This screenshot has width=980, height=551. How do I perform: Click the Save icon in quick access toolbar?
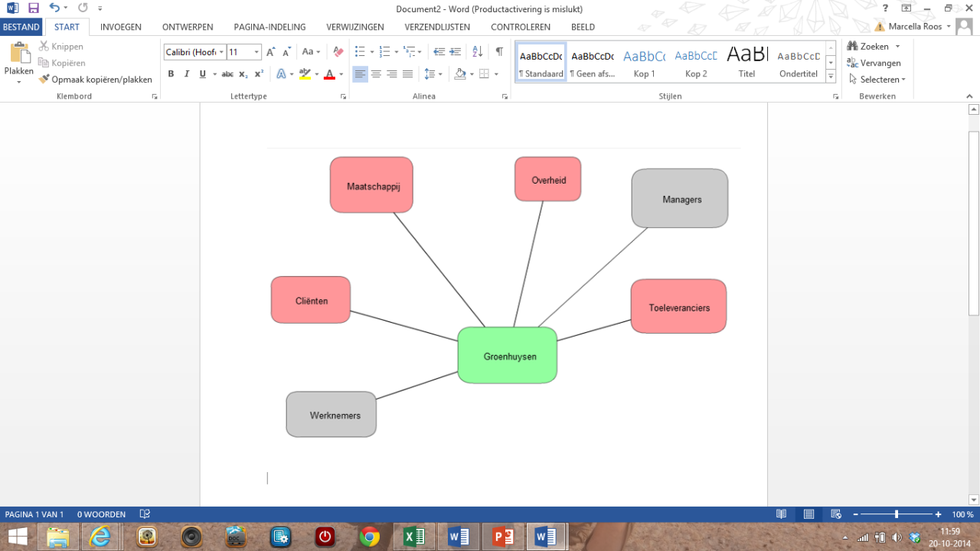[33, 8]
